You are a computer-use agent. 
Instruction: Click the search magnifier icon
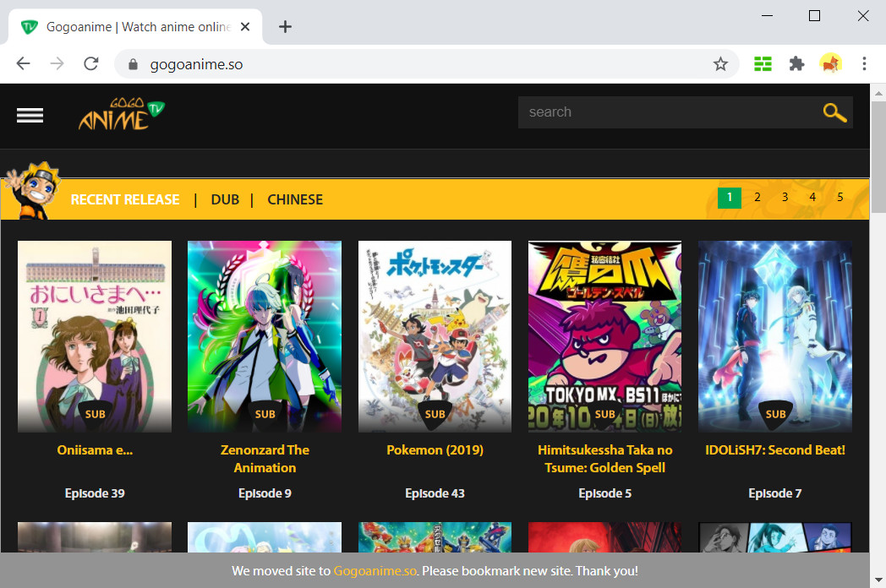point(834,112)
